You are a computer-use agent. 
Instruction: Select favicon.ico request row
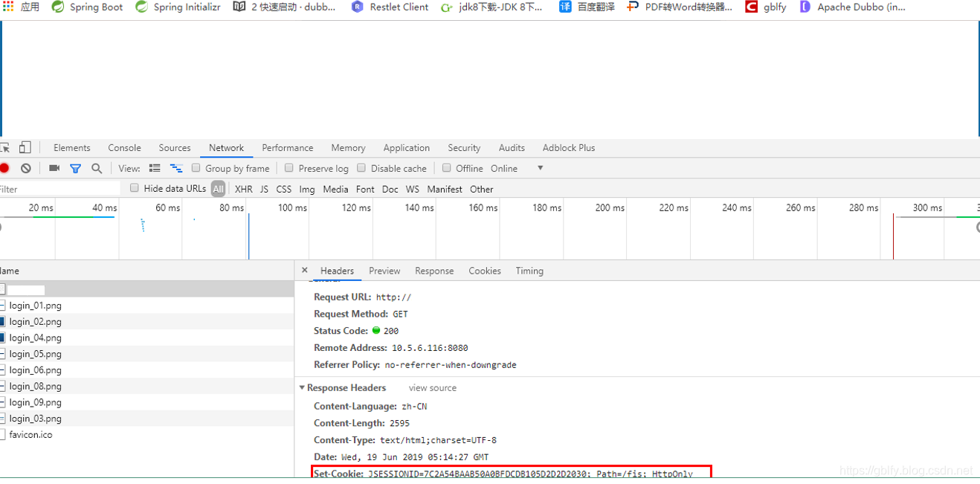pyautogui.click(x=147, y=434)
